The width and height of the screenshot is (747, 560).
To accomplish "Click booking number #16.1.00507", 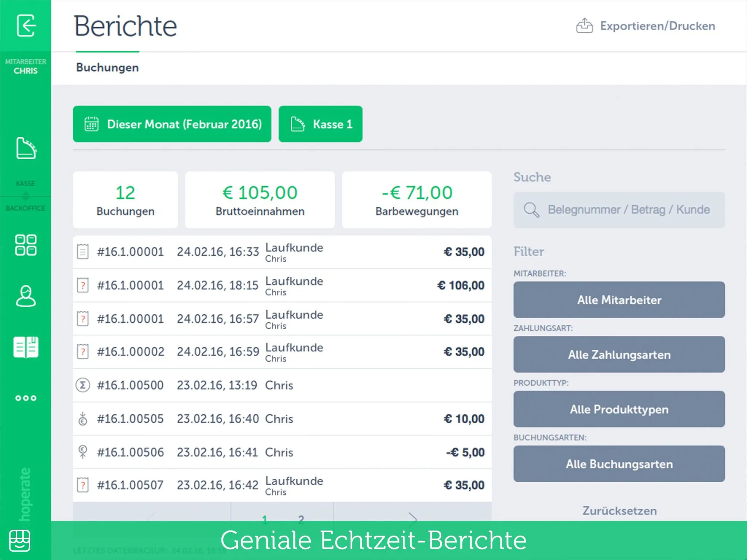I will pyautogui.click(x=130, y=485).
